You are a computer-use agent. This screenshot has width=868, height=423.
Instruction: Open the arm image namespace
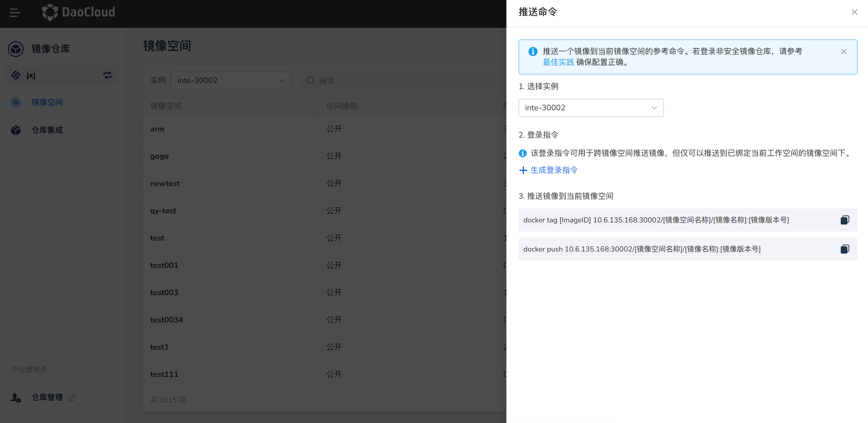coord(157,129)
